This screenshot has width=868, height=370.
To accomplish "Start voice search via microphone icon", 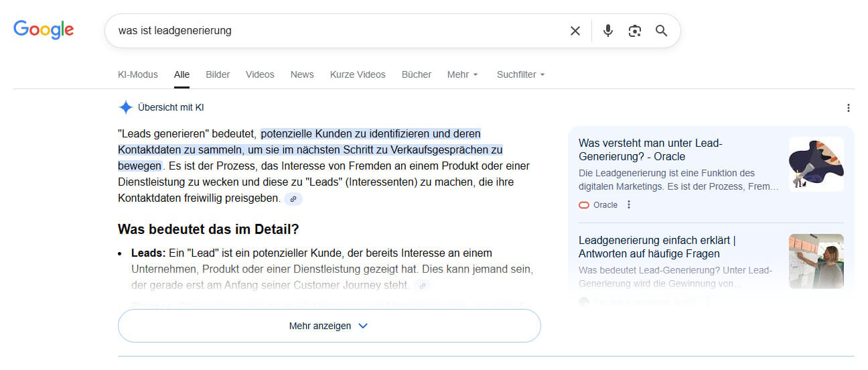I will coord(607,31).
